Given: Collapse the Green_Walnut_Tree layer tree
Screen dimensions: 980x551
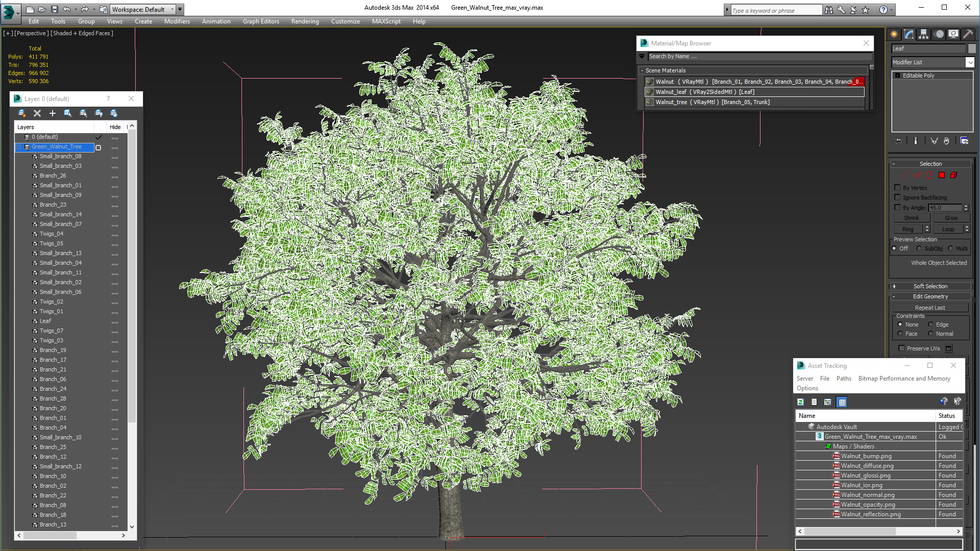Looking at the screenshot, I should pos(19,147).
